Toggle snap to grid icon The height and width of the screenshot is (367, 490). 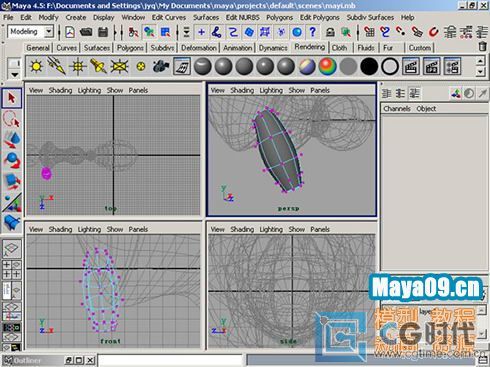pos(369,32)
